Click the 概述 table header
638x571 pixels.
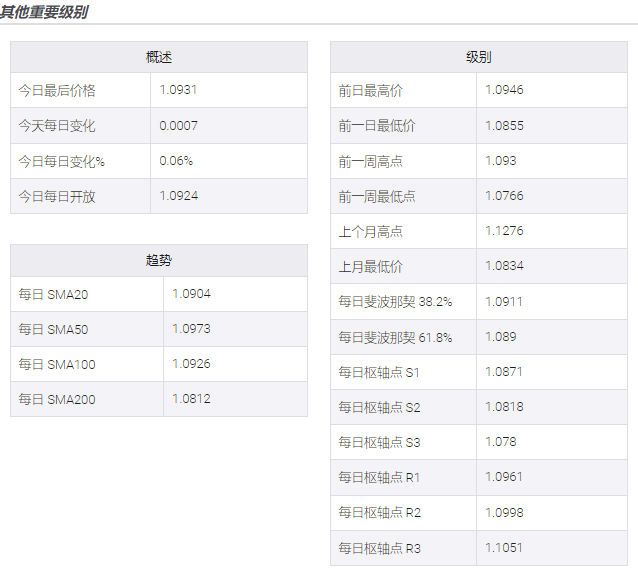click(158, 57)
